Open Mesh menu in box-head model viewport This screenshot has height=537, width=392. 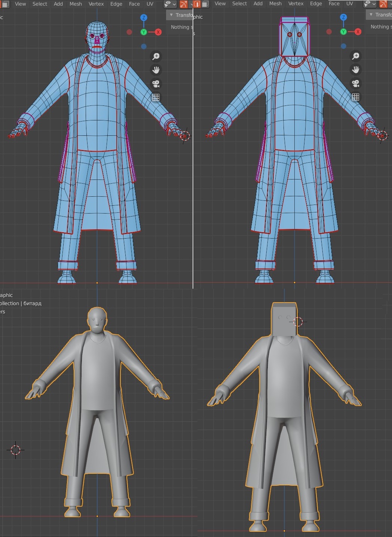(275, 3)
